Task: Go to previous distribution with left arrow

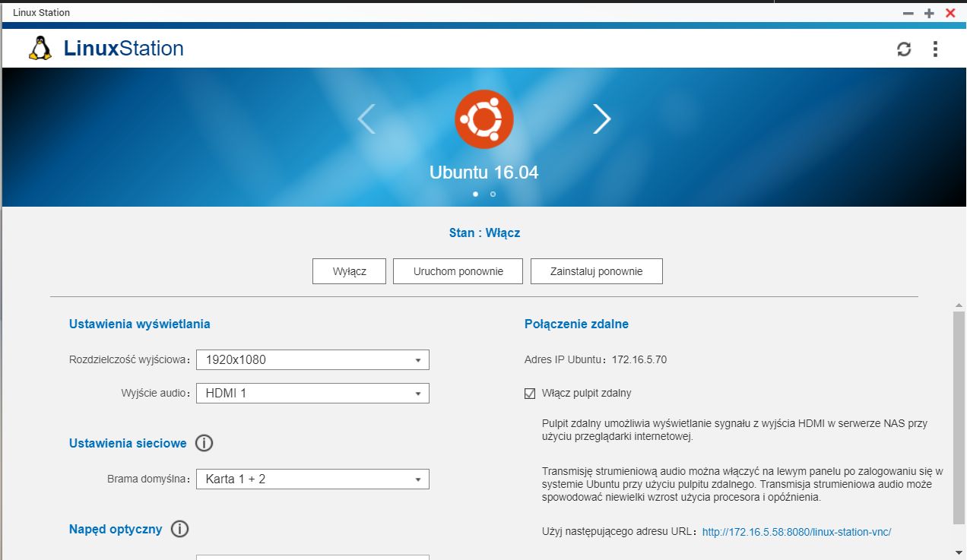Action: 366,119
